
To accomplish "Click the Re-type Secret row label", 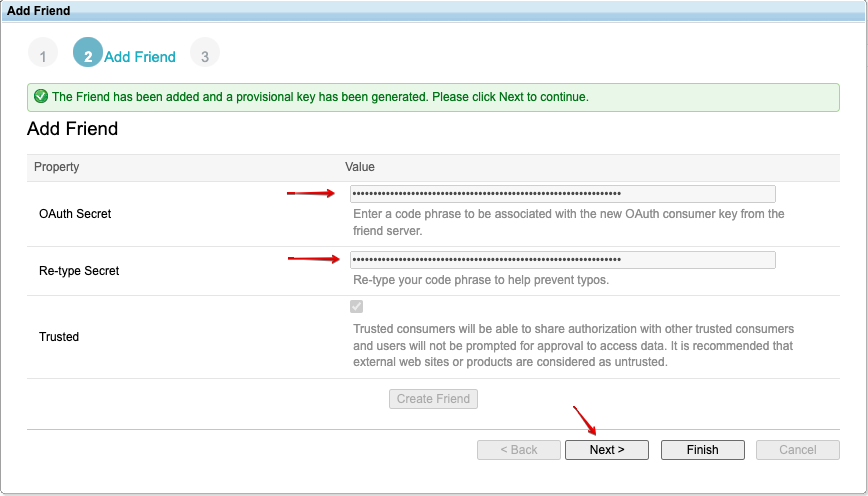I will (x=79, y=271).
